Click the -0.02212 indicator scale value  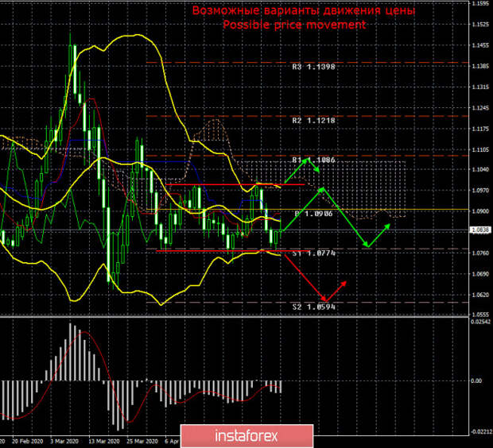tap(480, 432)
